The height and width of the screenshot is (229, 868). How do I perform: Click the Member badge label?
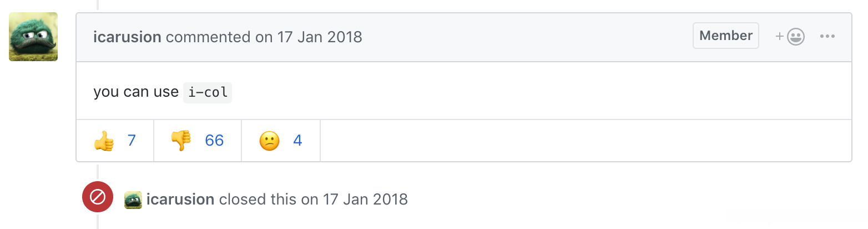pyautogui.click(x=725, y=36)
